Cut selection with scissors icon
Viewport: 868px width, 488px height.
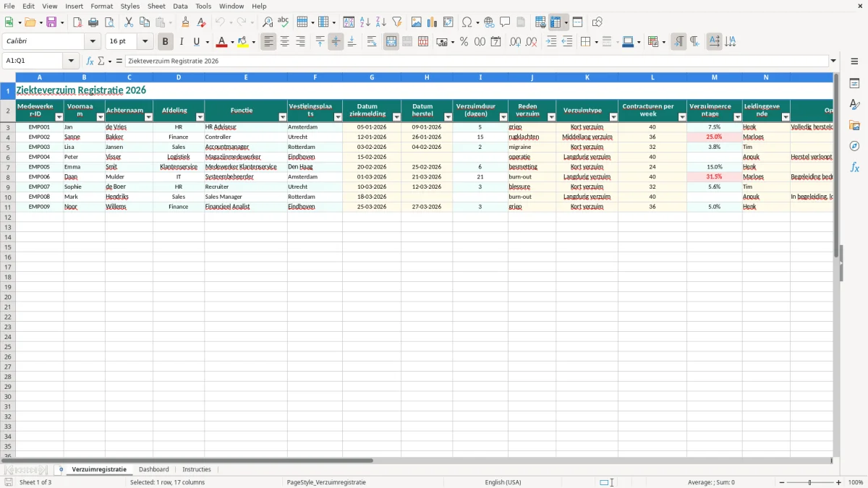tap(129, 22)
